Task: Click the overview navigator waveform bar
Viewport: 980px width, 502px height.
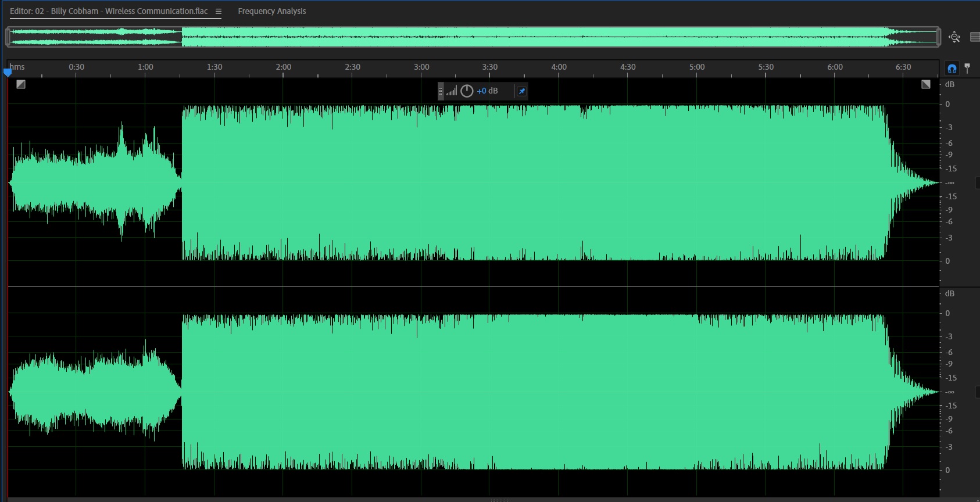Action: (473, 37)
